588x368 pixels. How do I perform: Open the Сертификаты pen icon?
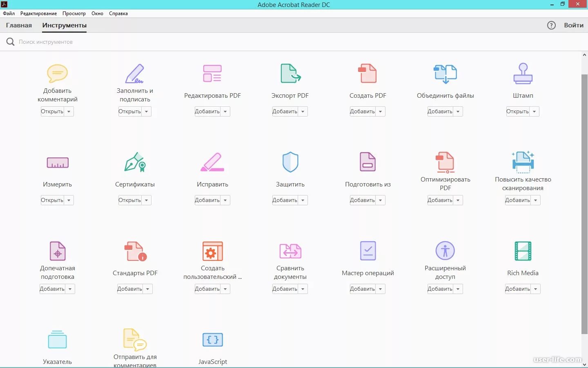135,162
